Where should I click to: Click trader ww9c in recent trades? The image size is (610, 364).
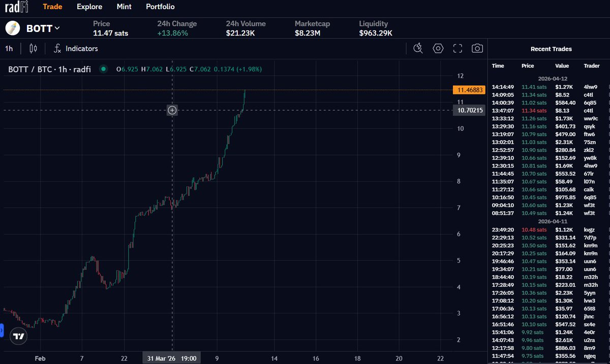[591, 118]
